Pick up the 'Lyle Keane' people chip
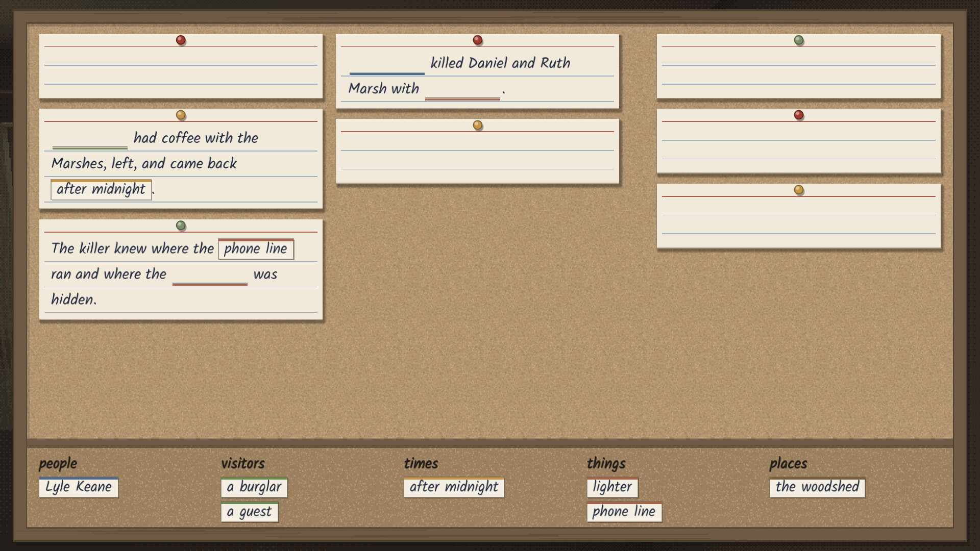980x551 pixels. coord(79,487)
